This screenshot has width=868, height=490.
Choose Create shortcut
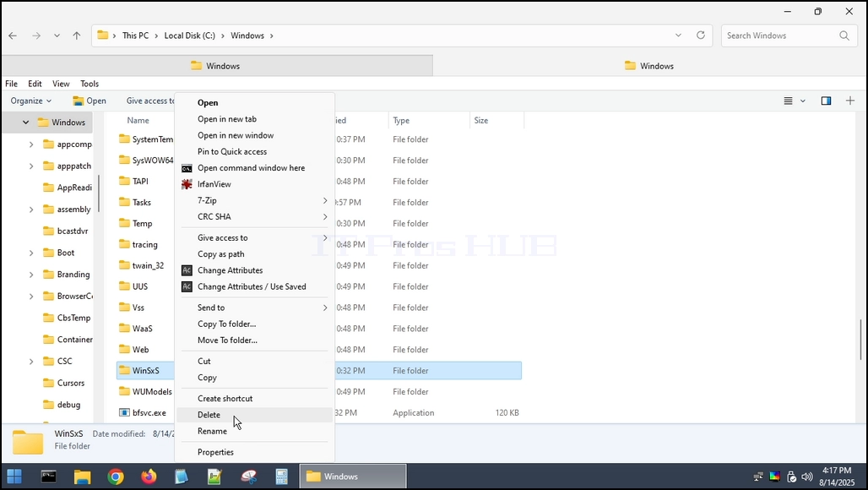click(255, 399)
